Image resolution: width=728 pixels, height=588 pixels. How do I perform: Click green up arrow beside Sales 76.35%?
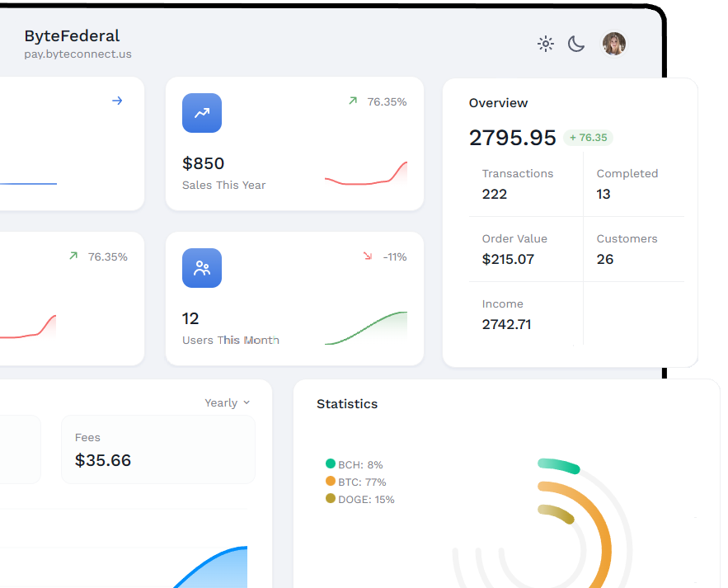(x=353, y=101)
